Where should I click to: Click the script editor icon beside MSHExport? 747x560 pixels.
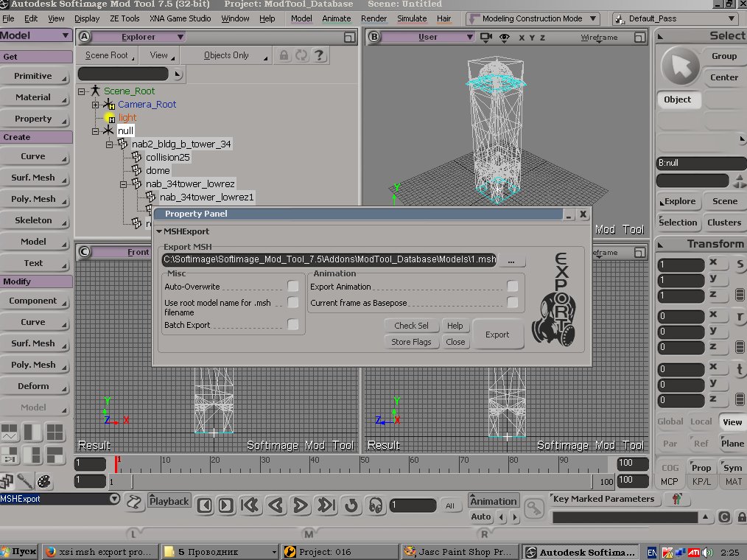pyautogui.click(x=134, y=502)
